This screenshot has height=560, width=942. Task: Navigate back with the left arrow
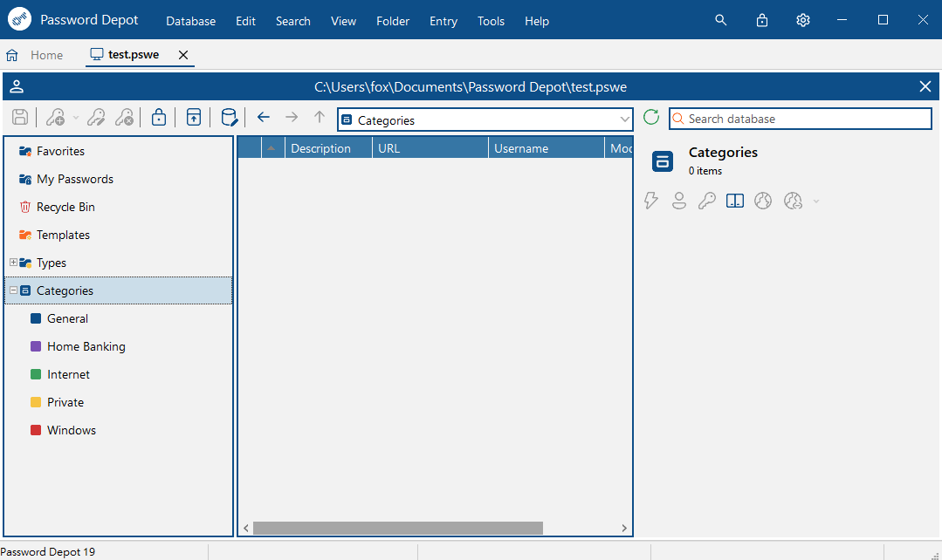click(263, 117)
